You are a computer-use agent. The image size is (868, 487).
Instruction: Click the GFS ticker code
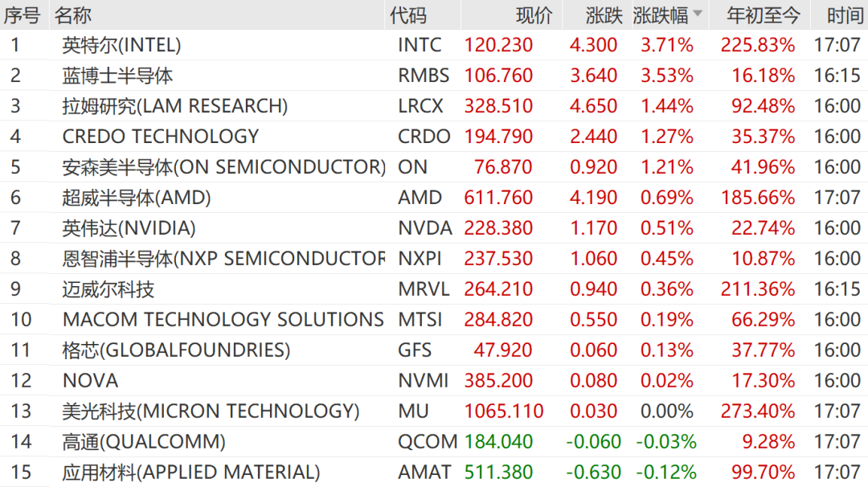tap(415, 350)
